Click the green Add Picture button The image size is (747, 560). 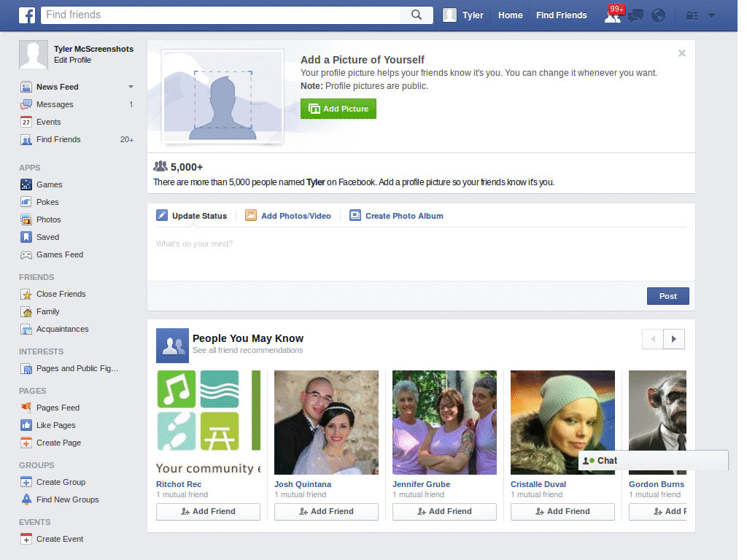click(338, 109)
